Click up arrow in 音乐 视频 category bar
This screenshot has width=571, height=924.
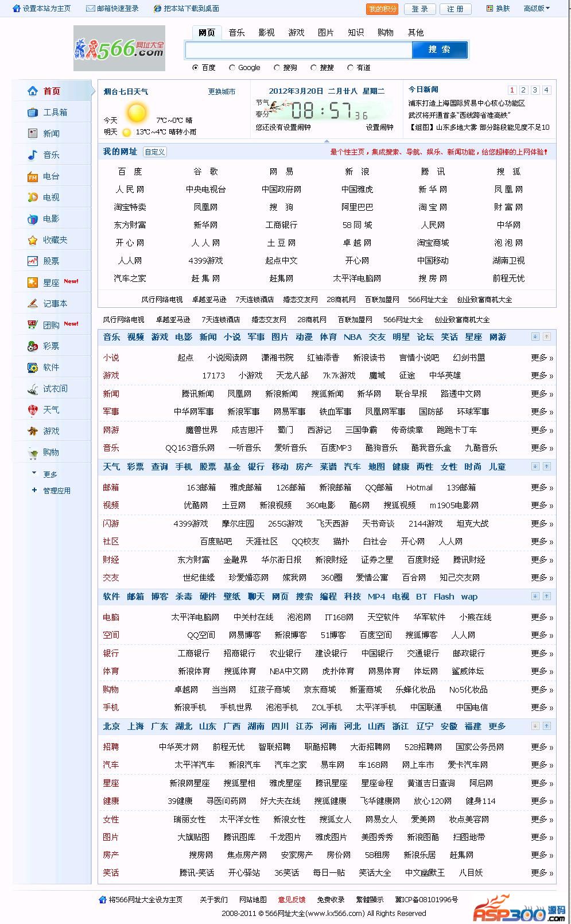click(547, 337)
